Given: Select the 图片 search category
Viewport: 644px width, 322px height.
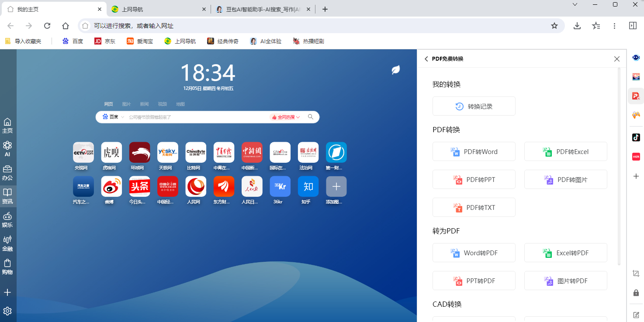Looking at the screenshot, I should tap(126, 104).
